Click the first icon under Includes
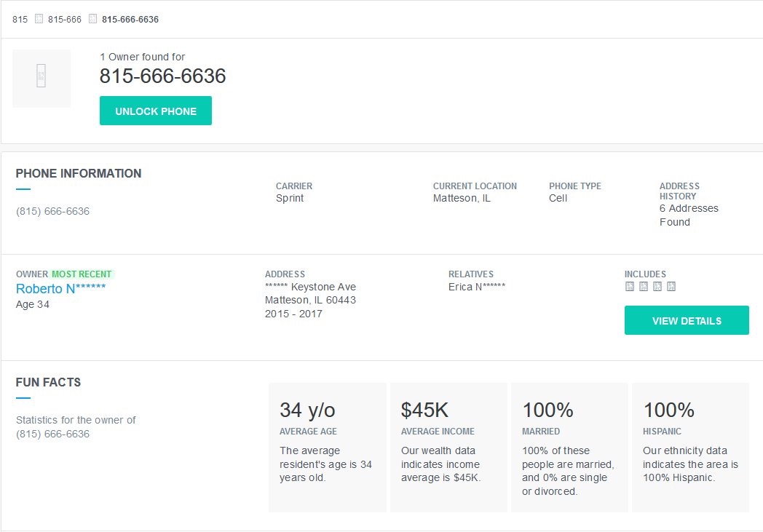This screenshot has height=532, width=763. 630,287
